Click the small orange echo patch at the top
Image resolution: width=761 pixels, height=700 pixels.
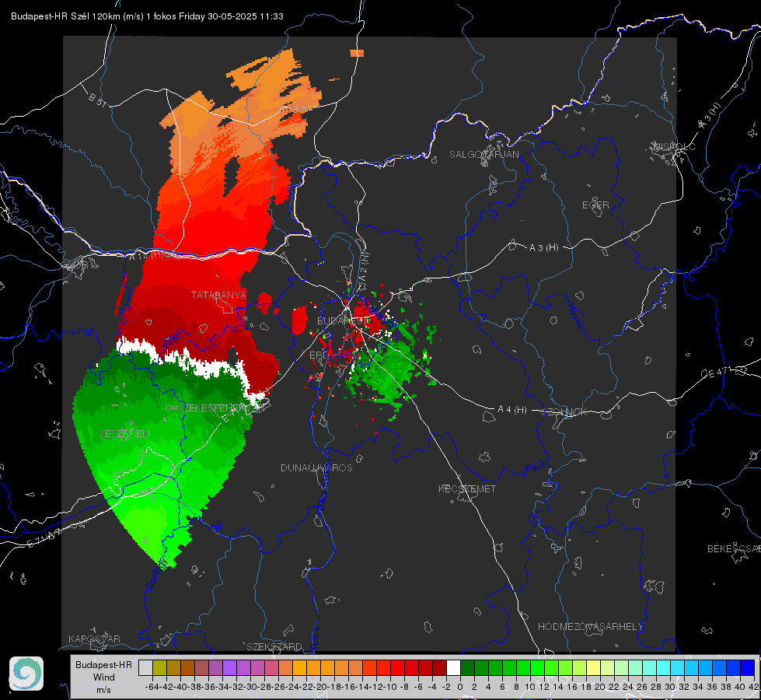click(x=357, y=53)
